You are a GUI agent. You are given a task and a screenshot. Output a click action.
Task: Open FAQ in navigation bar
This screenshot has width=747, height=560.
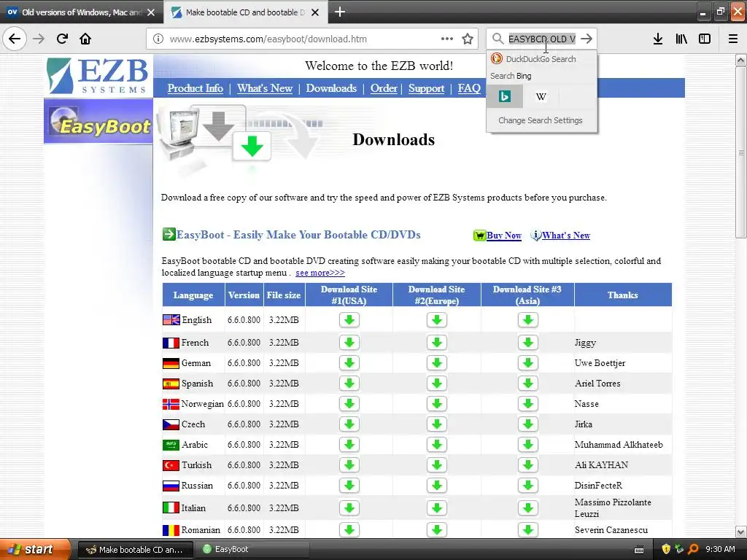tap(469, 88)
